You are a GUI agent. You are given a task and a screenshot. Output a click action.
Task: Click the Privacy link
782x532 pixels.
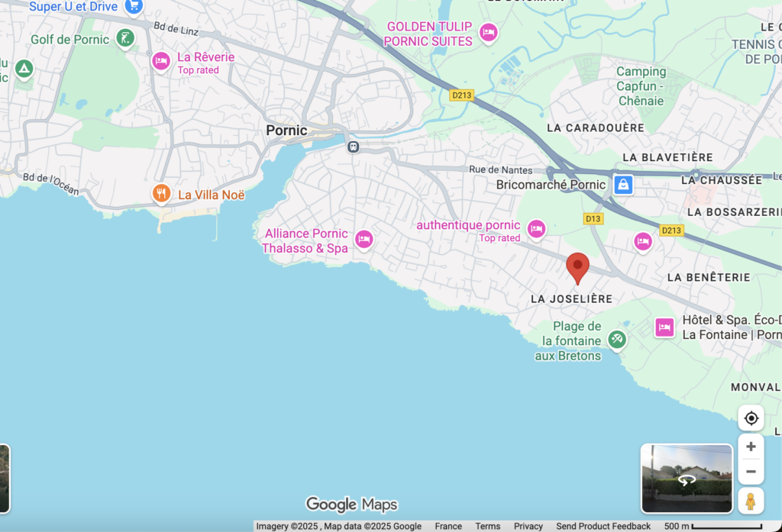tap(528, 526)
